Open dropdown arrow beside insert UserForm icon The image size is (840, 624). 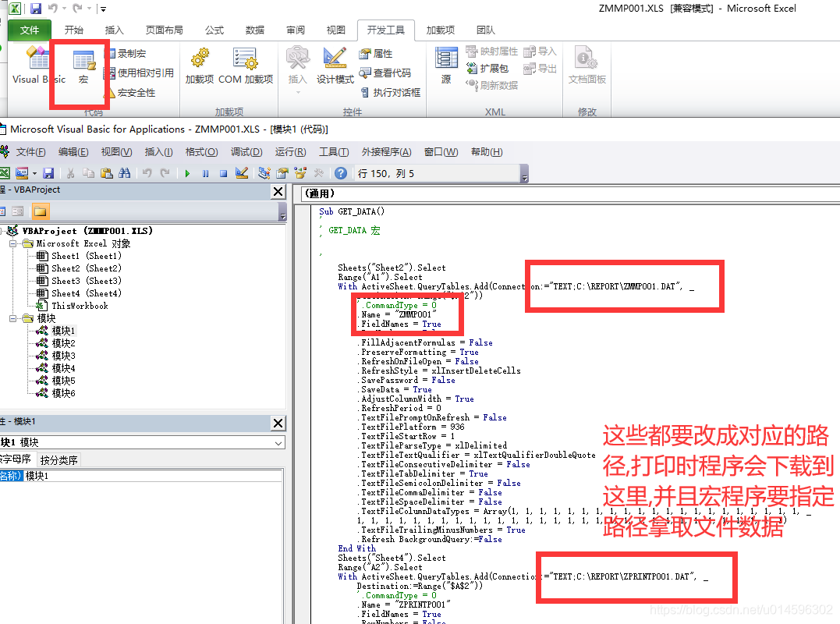click(35, 173)
